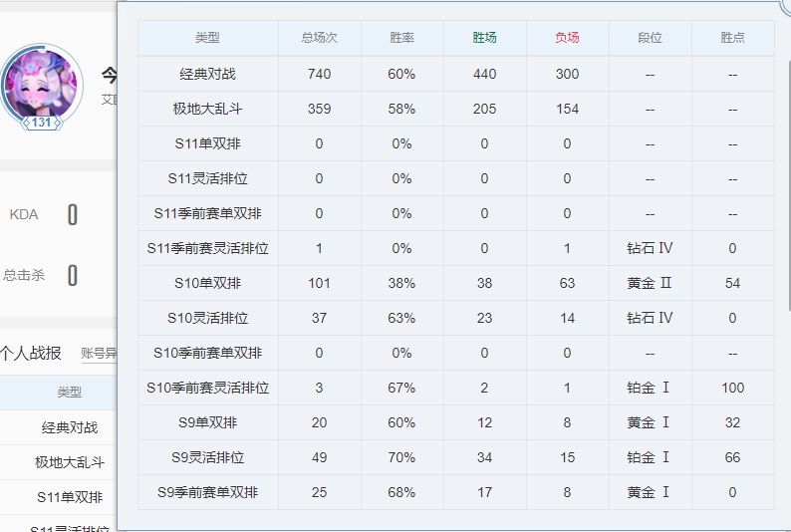Click the 类型 column header in popup
This screenshot has width=791, height=532.
tap(208, 37)
